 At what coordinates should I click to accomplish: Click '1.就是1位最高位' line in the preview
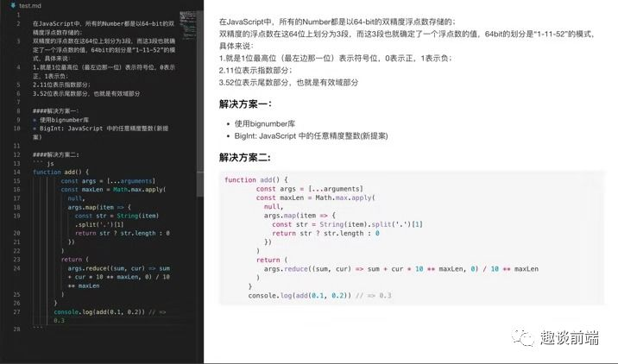(335, 59)
